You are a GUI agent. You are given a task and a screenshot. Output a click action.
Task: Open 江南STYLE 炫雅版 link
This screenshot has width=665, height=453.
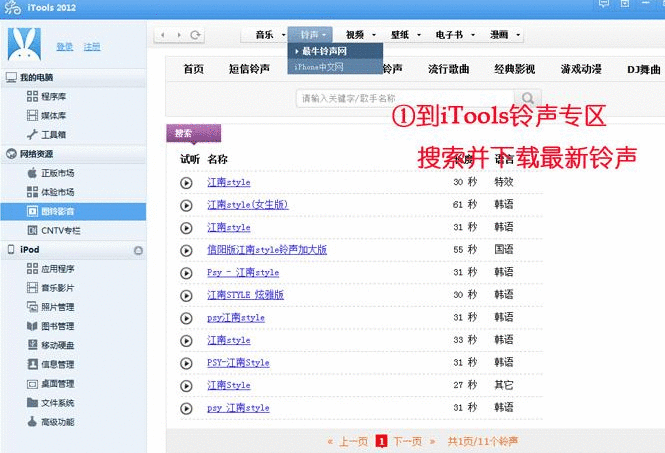(x=245, y=295)
